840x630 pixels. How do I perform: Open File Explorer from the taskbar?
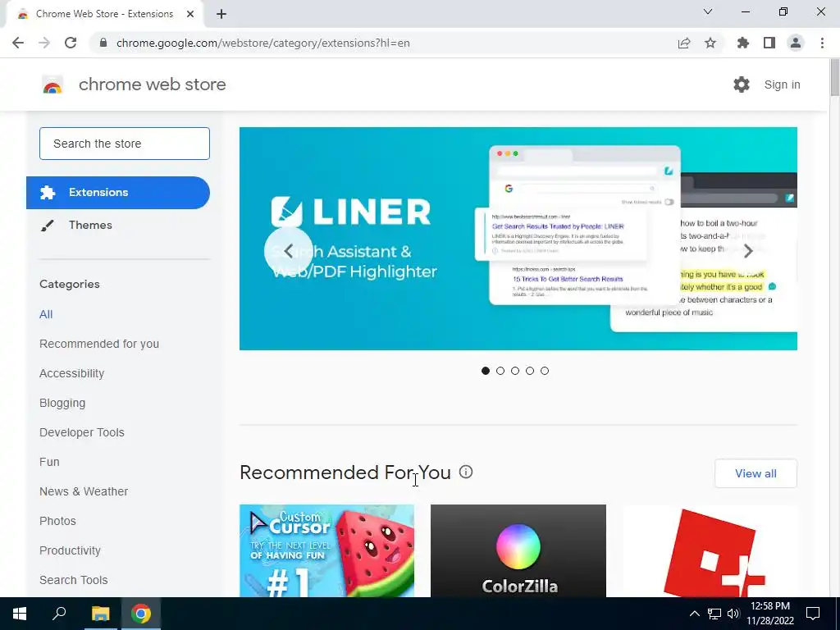point(100,614)
